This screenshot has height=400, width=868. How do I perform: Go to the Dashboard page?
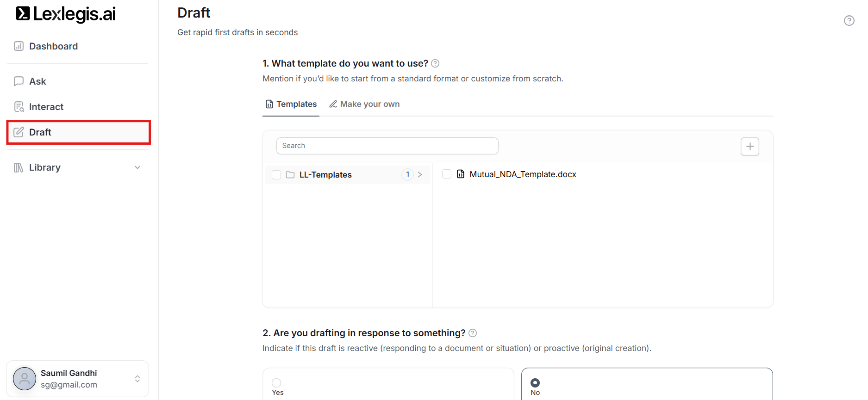coord(53,46)
